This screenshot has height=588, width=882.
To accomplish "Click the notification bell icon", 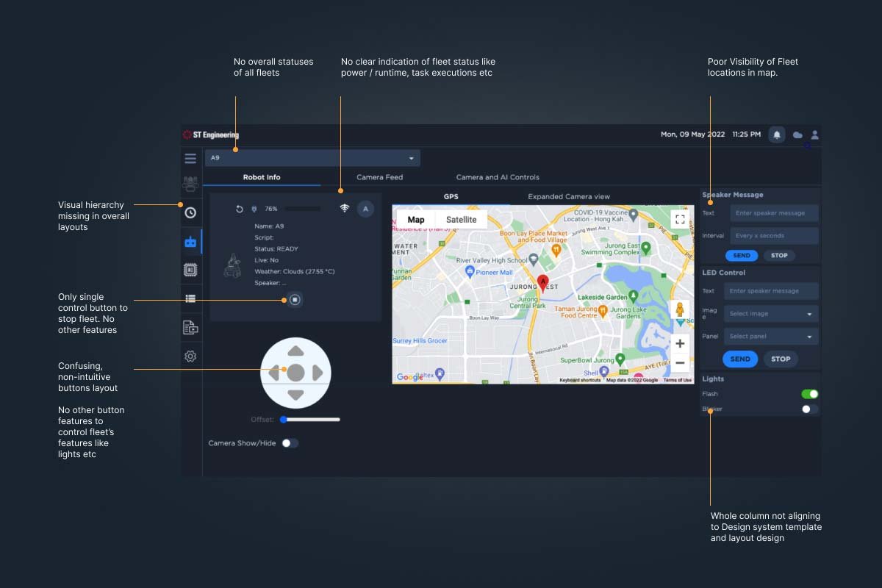I will pyautogui.click(x=776, y=135).
